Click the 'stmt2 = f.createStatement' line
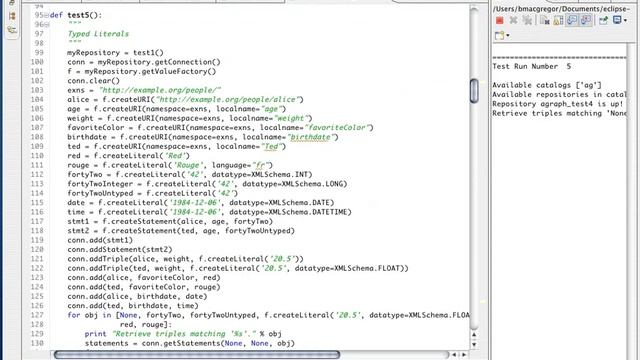The image size is (640, 360). point(181,231)
